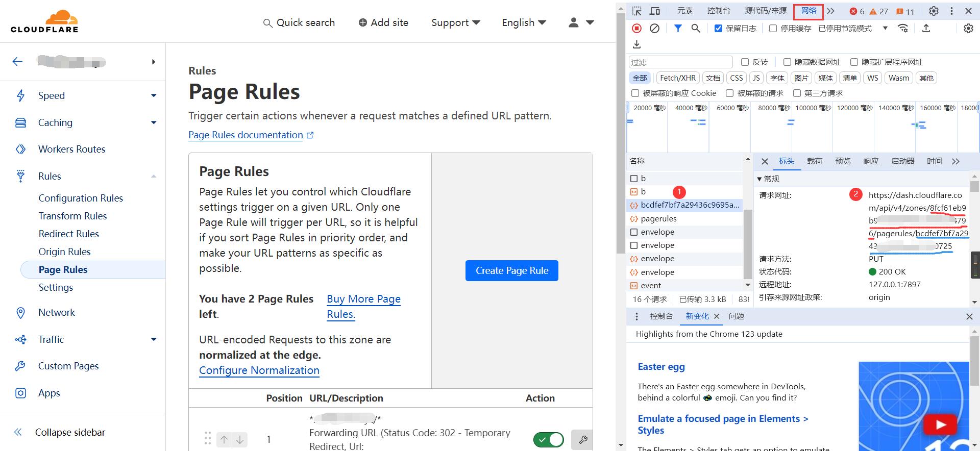Click the inspect element picker icon
Screen dimensions: 980x451
[636, 11]
